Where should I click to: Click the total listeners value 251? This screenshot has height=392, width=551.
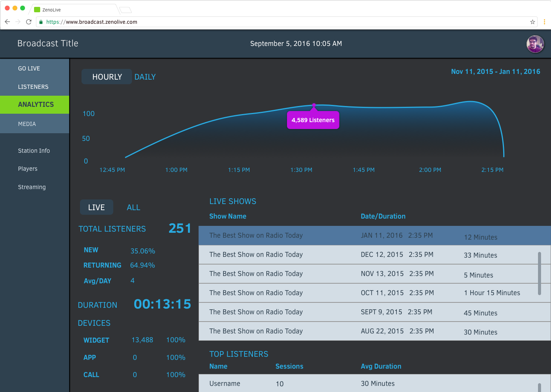(180, 228)
